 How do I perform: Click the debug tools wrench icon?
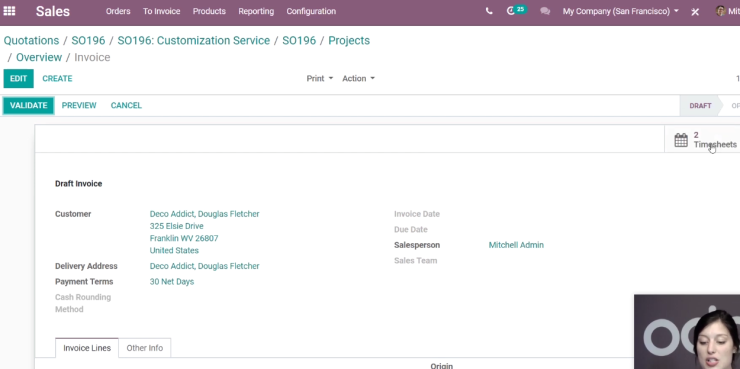pyautogui.click(x=695, y=11)
